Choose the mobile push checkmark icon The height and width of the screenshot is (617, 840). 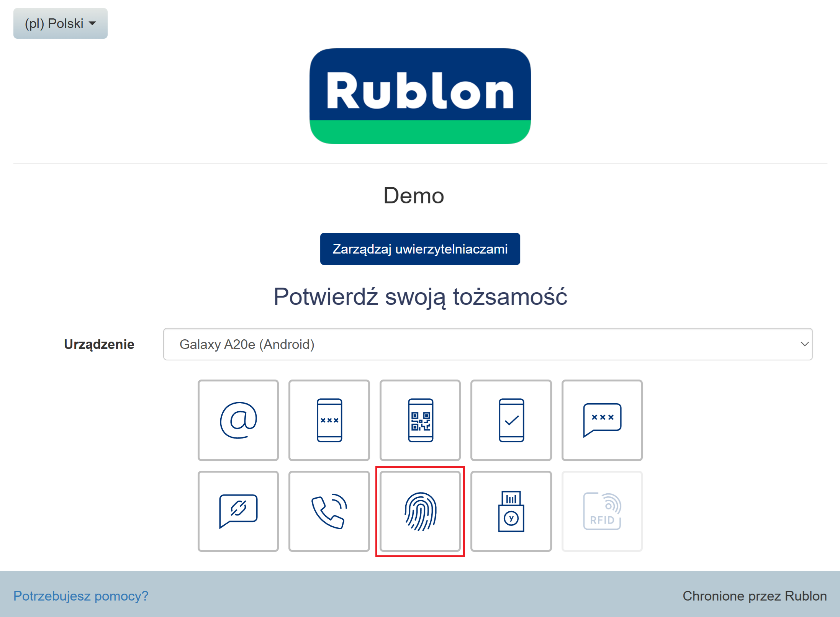511,420
